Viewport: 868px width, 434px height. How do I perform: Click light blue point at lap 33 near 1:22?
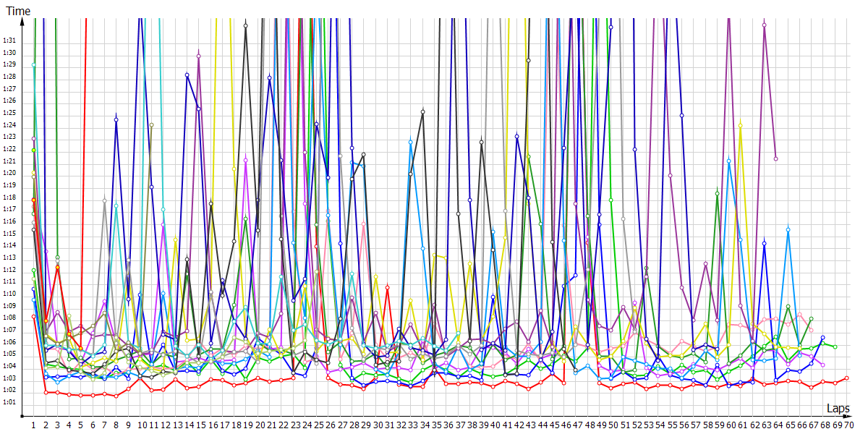coord(410,142)
